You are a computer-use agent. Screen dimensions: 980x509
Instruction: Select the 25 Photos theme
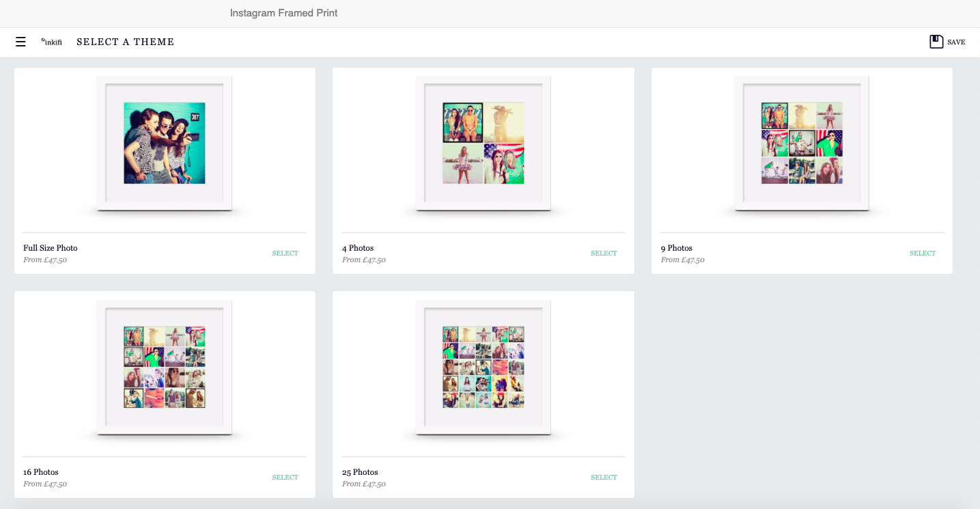point(604,478)
